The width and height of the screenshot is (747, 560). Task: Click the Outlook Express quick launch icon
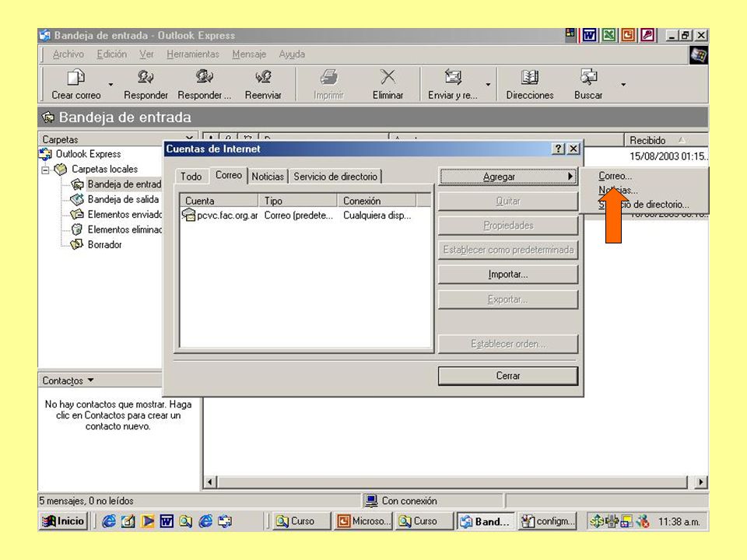pyautogui.click(x=225, y=521)
